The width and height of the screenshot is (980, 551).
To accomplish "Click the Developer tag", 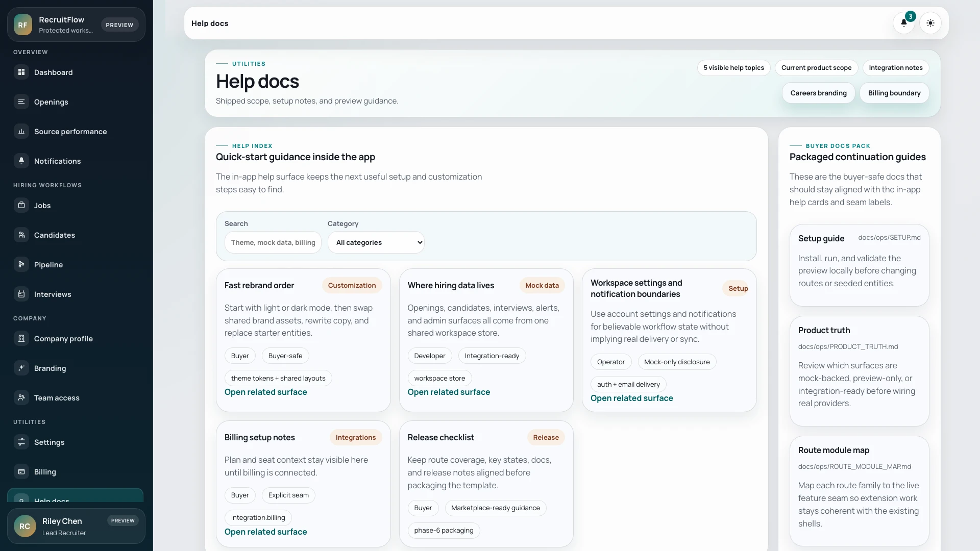I will 429,356.
